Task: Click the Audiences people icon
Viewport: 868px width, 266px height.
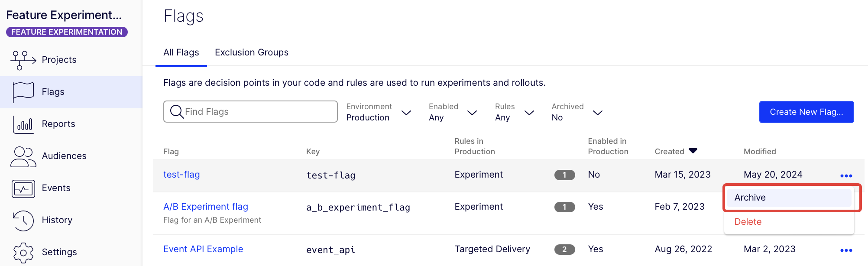Action: pos(23,156)
